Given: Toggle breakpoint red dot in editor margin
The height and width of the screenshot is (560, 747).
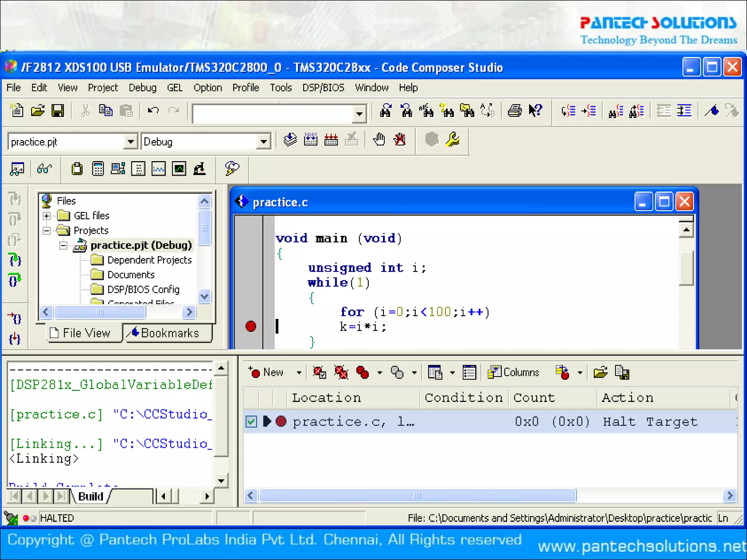Looking at the screenshot, I should [251, 326].
